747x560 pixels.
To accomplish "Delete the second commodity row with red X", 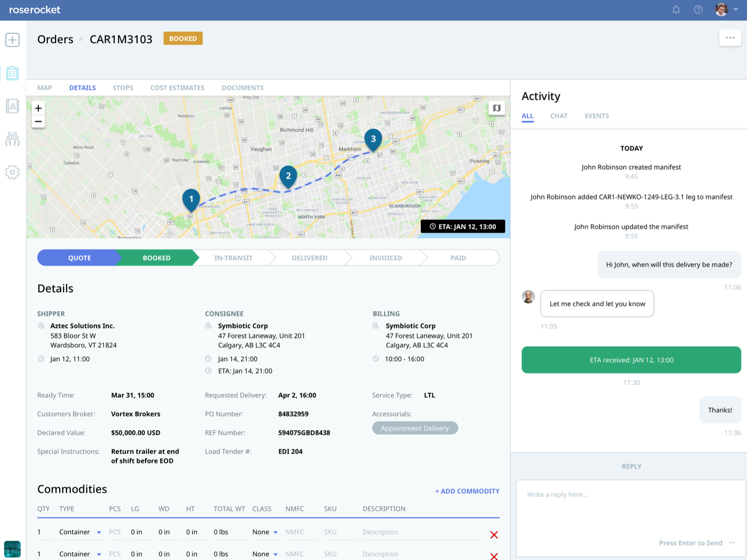I will (494, 556).
